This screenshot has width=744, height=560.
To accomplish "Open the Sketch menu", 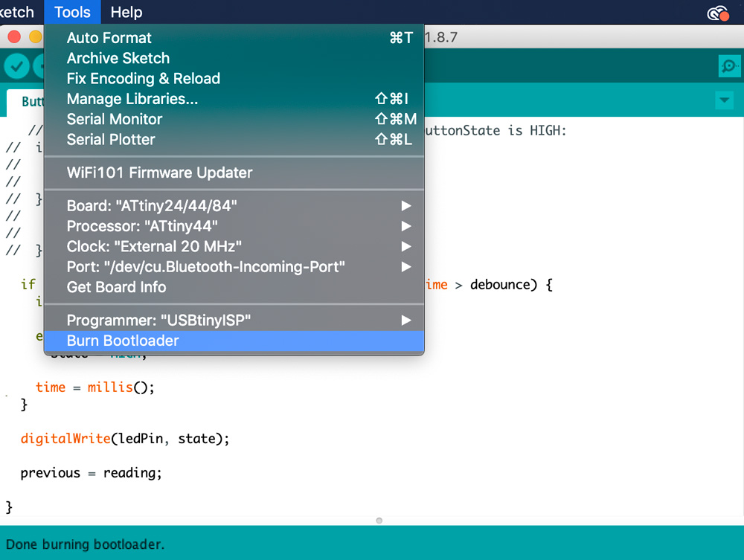I will click(x=17, y=12).
